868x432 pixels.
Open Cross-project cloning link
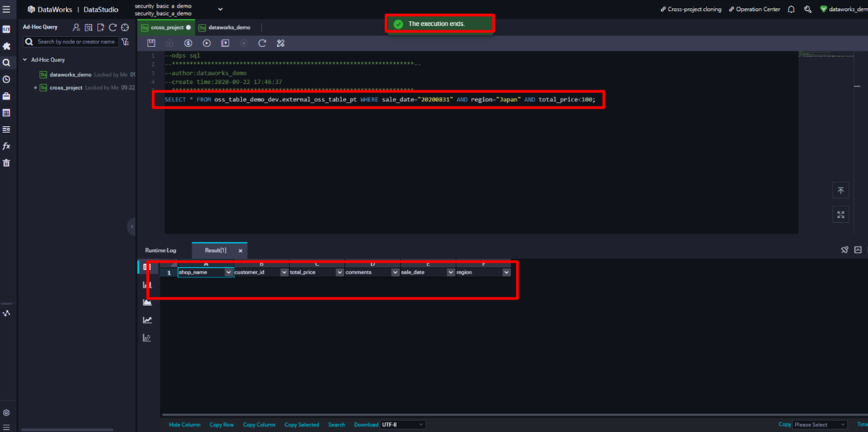691,9
